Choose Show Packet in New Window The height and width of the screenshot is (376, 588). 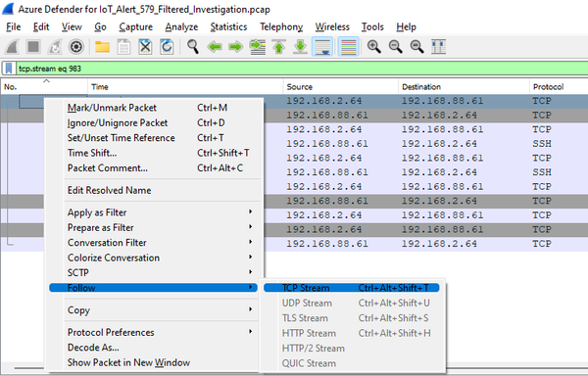tap(154, 362)
